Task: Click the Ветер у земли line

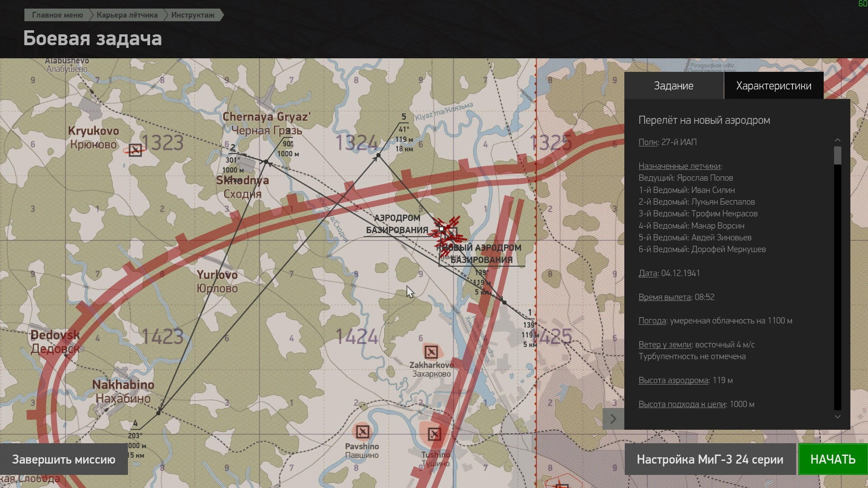Action: [696, 344]
